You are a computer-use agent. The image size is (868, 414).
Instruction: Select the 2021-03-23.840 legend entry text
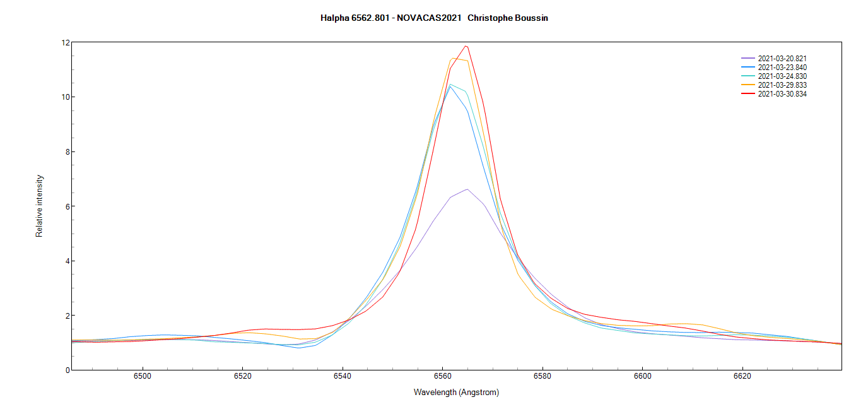pos(782,68)
